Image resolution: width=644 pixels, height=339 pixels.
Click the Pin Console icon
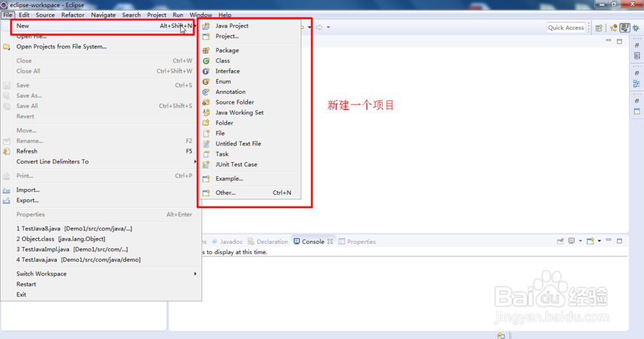click(560, 241)
